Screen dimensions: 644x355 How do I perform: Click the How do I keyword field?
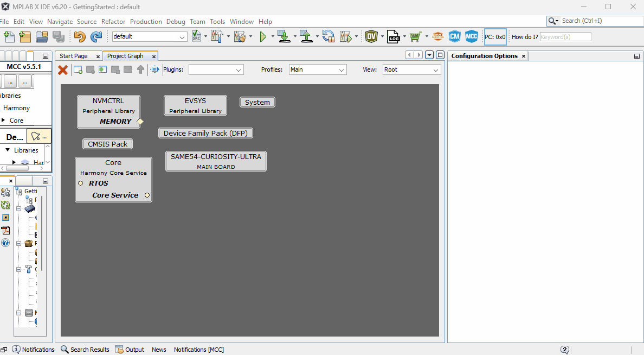point(565,36)
